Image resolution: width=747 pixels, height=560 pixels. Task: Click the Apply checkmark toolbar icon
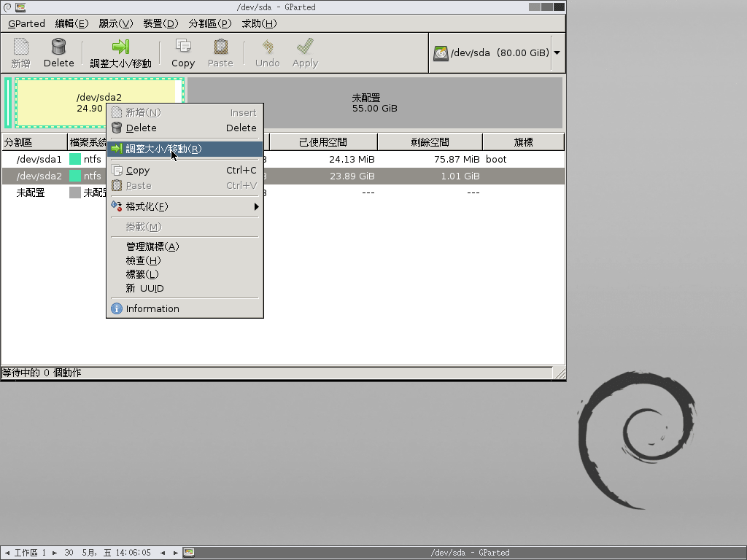click(x=305, y=47)
